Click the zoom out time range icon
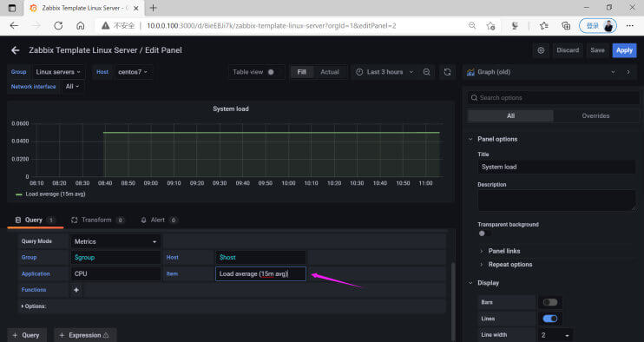This screenshot has width=644, height=342. [427, 72]
